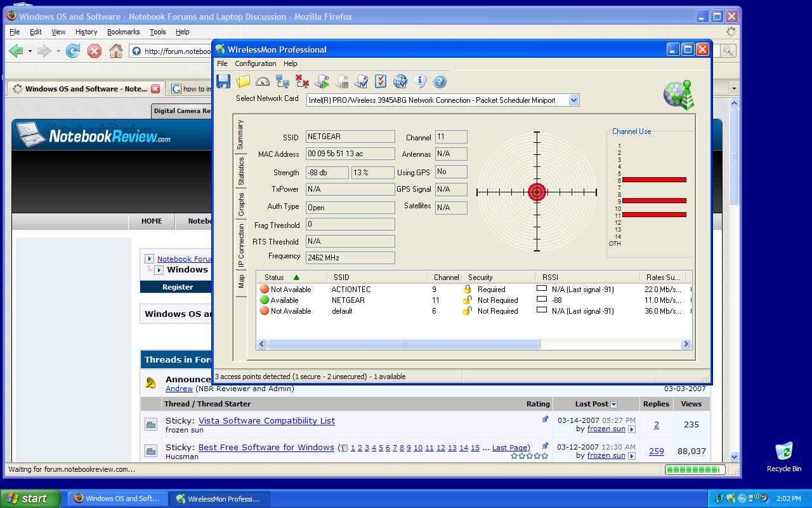Image resolution: width=812 pixels, height=508 pixels.
Task: Open the red checklist options icon
Action: [381, 81]
